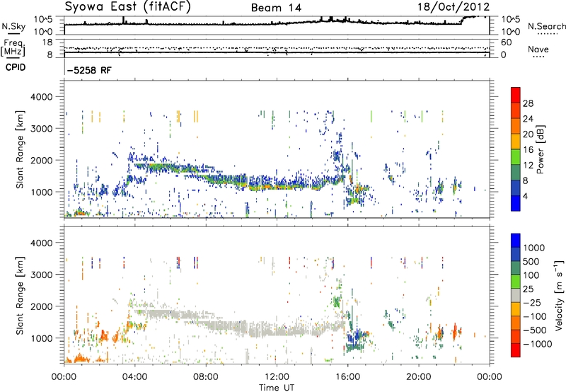Click the '500' label on velocity colorbar

pyautogui.click(x=531, y=261)
